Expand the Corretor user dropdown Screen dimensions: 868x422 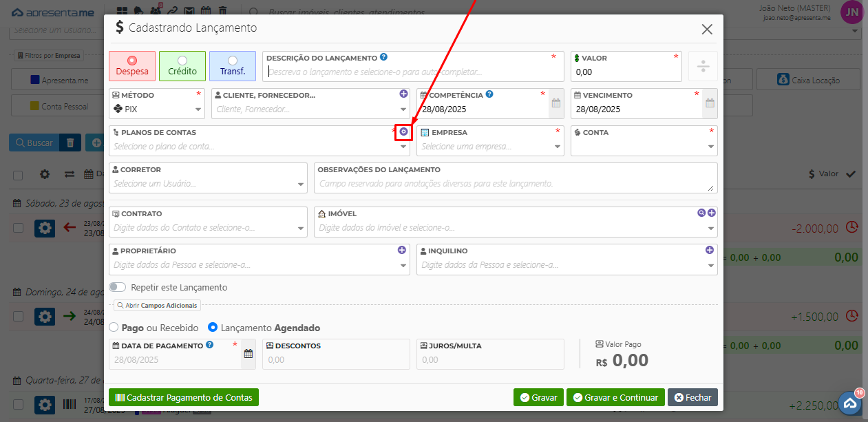[301, 184]
